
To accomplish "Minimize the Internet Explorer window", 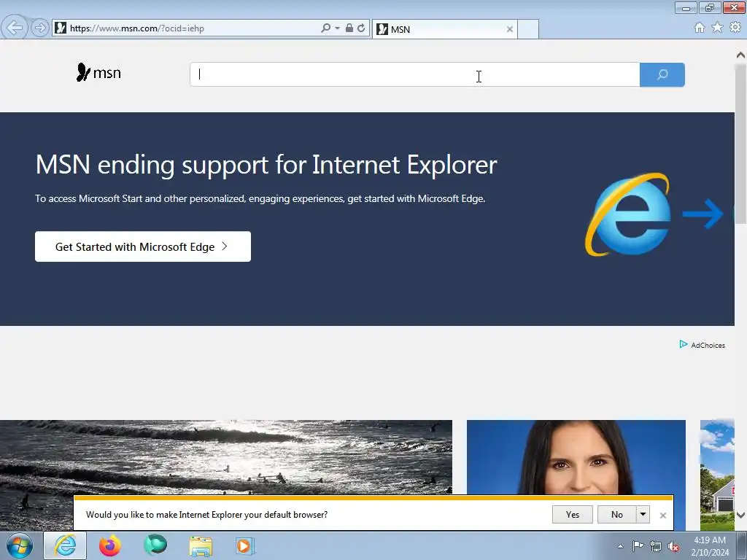I will (x=686, y=7).
